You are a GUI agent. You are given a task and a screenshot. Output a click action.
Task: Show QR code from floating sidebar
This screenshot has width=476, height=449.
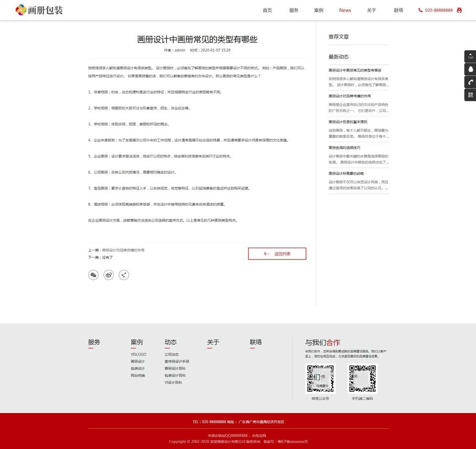tap(470, 95)
